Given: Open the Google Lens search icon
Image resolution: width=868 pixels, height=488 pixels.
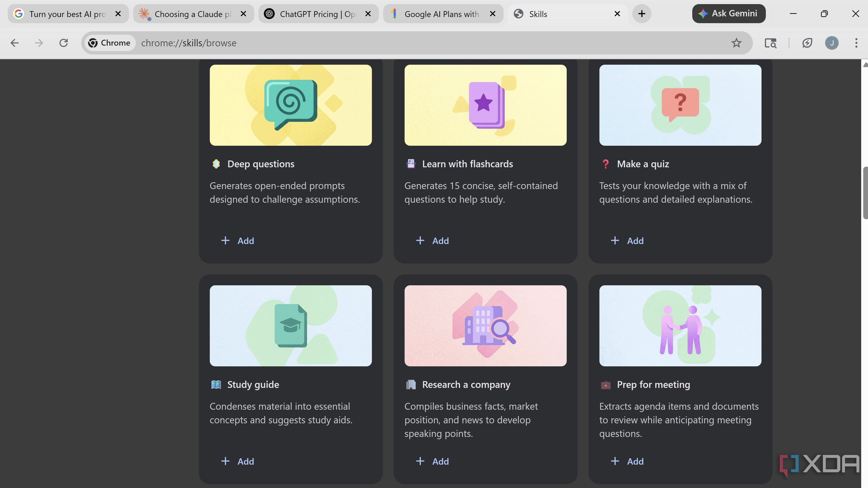Looking at the screenshot, I should (771, 43).
